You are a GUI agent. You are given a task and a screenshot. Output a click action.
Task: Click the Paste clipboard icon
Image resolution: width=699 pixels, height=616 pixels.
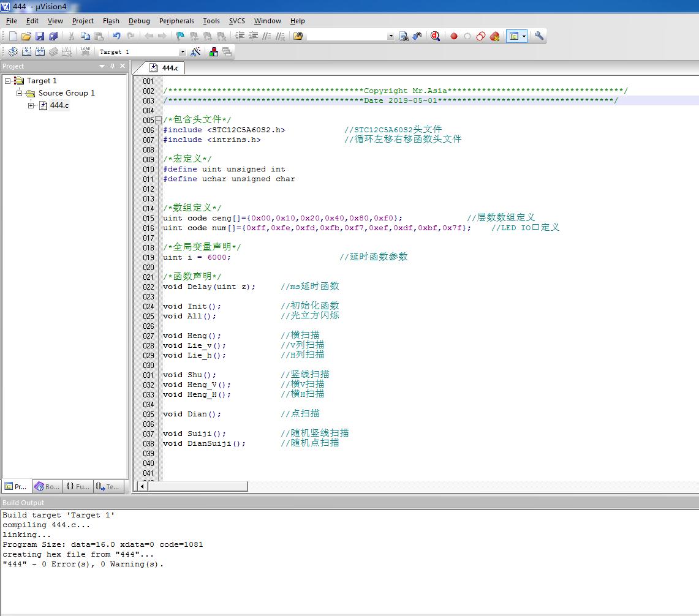click(x=99, y=36)
